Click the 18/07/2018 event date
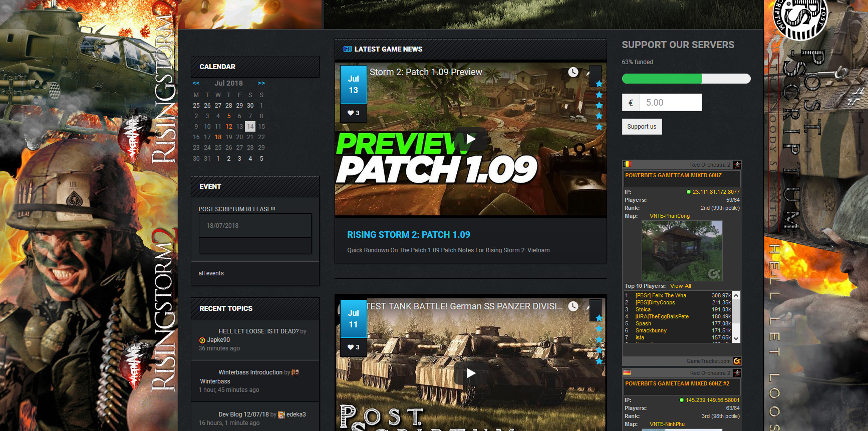The height and width of the screenshot is (431, 868). tap(222, 226)
